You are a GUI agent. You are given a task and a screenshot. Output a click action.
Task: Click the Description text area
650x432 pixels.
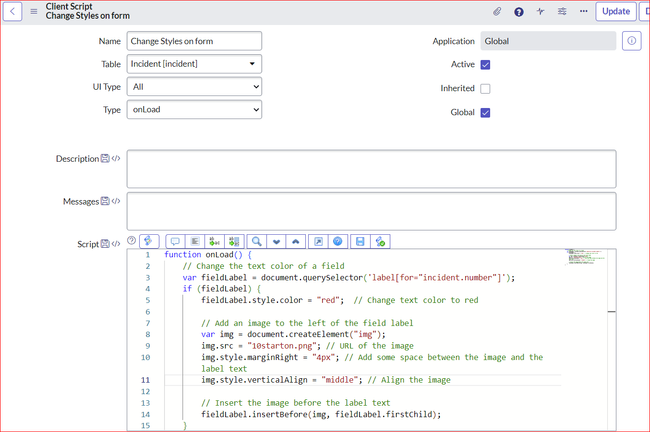click(371, 169)
